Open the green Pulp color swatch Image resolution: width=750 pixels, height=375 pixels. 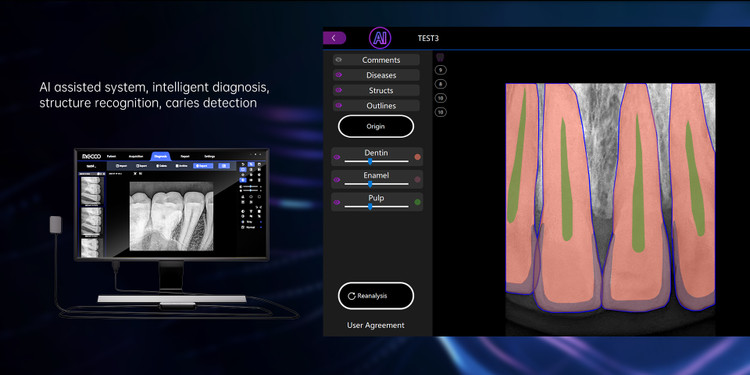coord(418,202)
